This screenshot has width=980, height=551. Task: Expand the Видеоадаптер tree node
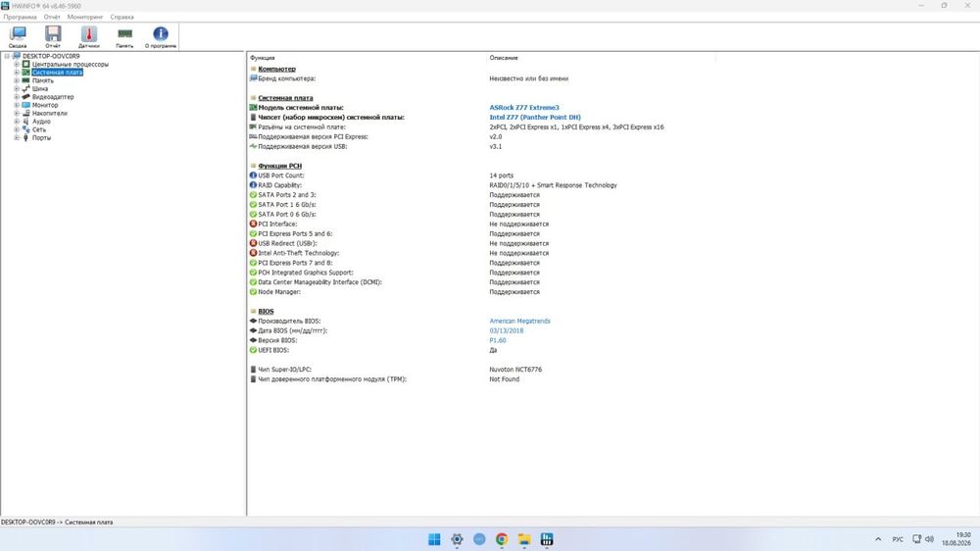coord(17,97)
